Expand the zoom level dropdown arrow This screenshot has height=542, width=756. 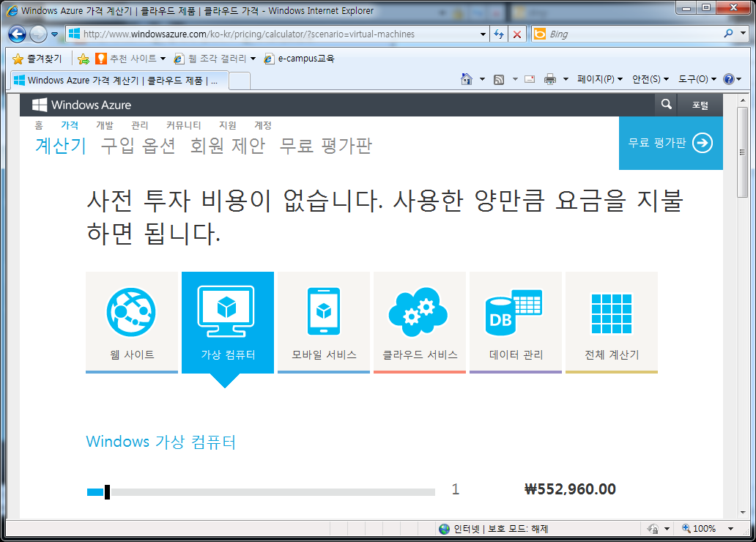pos(730,529)
